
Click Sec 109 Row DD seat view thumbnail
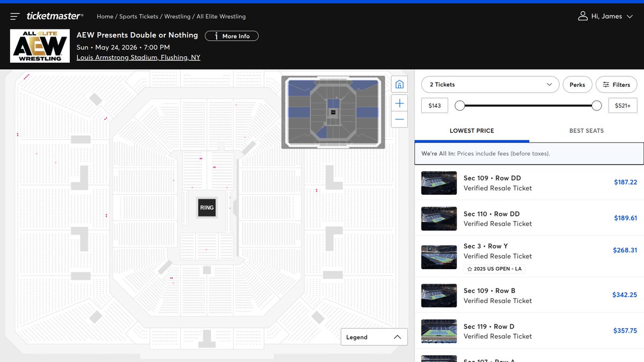point(439,183)
